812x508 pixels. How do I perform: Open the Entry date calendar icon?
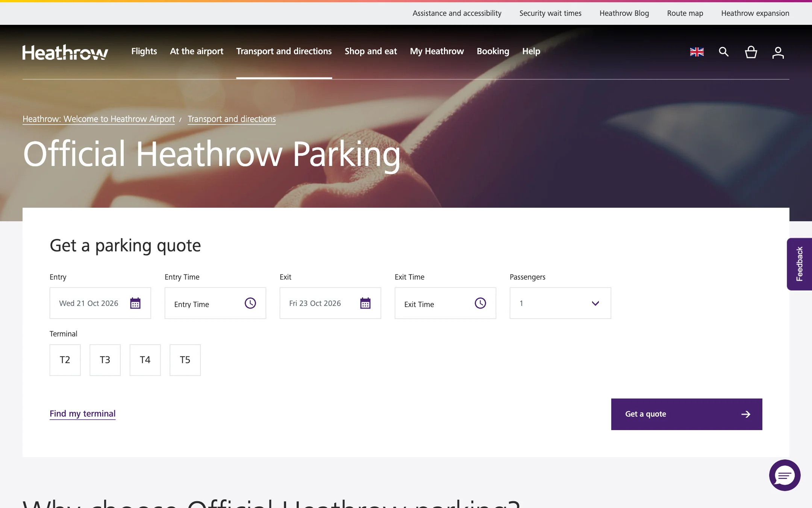(x=135, y=303)
